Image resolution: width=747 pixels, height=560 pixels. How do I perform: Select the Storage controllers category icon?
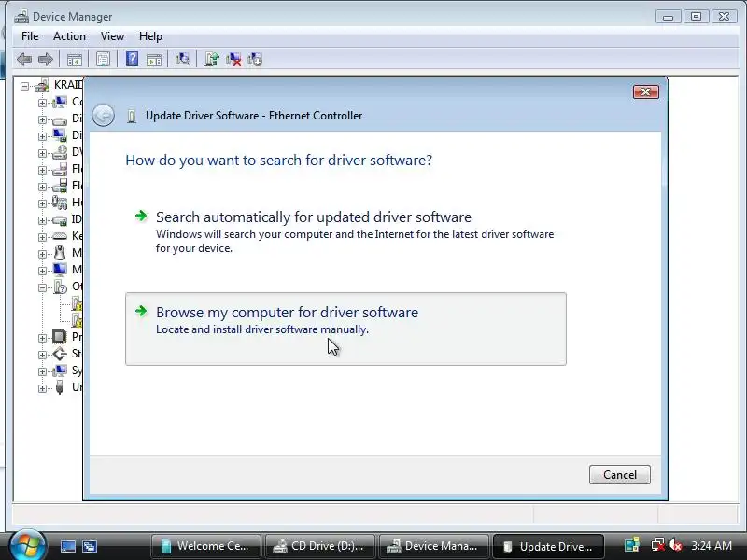(60, 354)
